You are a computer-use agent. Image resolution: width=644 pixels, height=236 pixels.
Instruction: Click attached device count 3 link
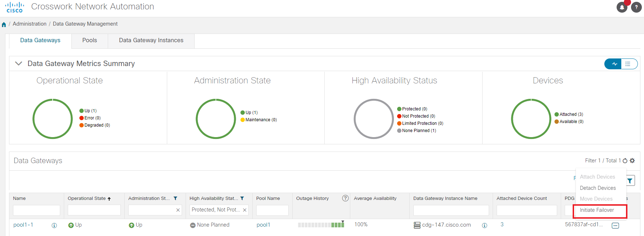pos(502,224)
